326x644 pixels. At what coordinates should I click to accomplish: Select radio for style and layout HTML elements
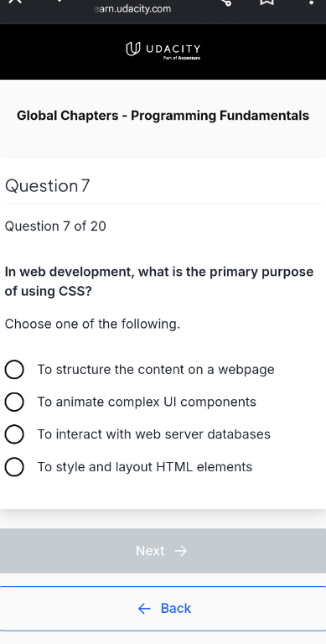14,467
